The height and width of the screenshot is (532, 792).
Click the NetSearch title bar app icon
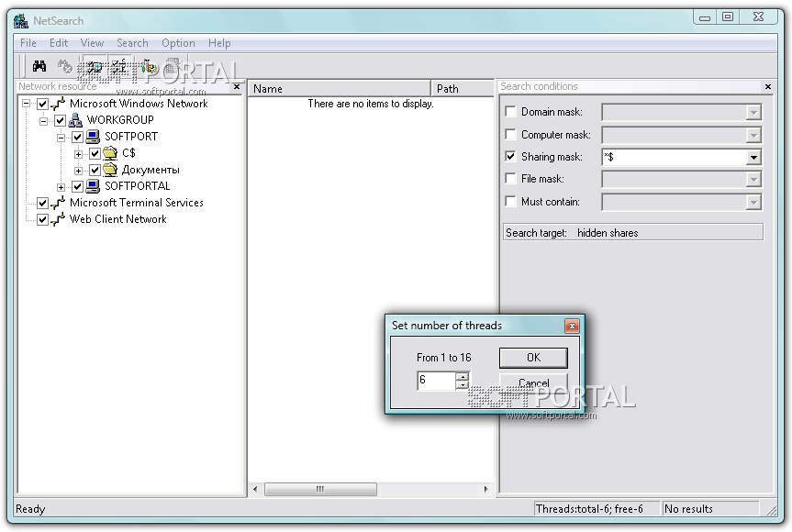pos(21,21)
